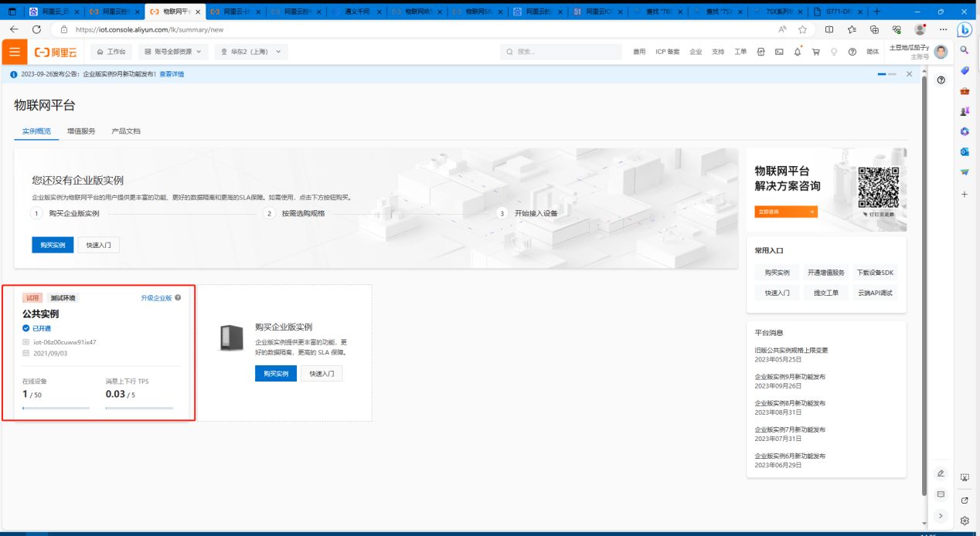
Task: Click 提交工单 in 常用入口
Action: coord(826,293)
